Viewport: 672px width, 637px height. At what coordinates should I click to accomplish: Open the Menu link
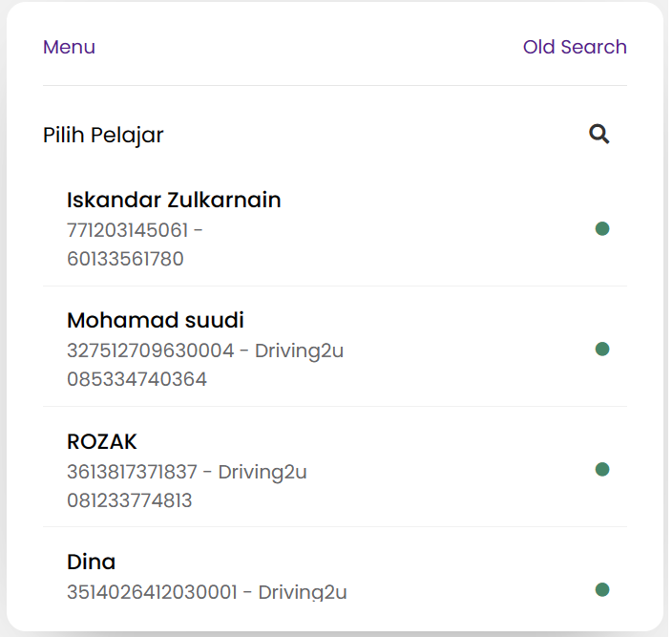69,47
